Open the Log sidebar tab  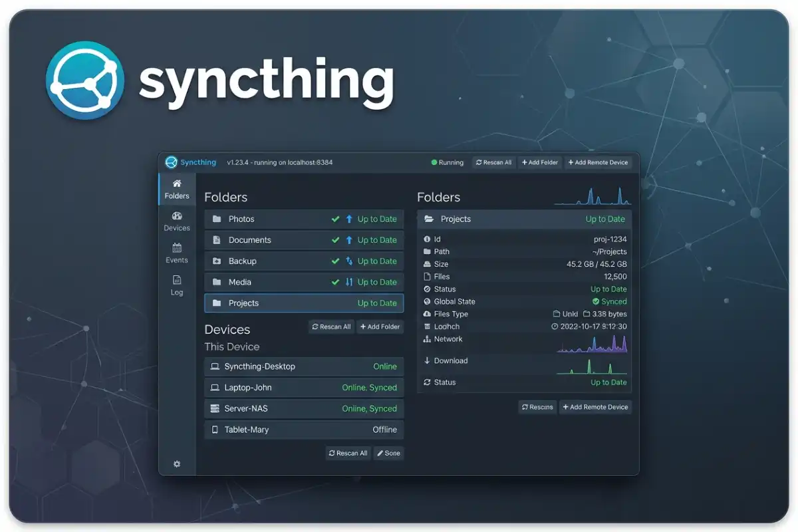(x=177, y=285)
